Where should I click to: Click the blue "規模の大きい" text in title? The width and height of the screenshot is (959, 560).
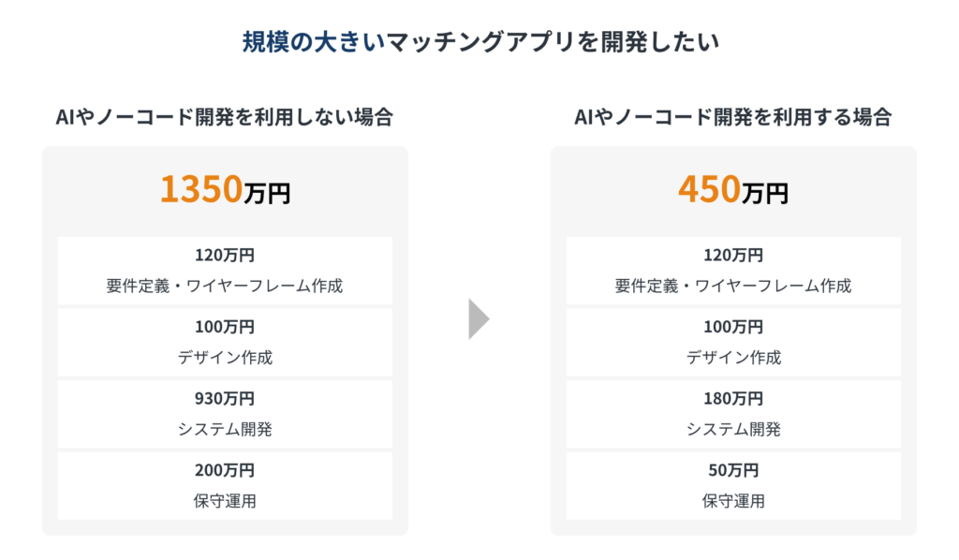tap(314, 43)
